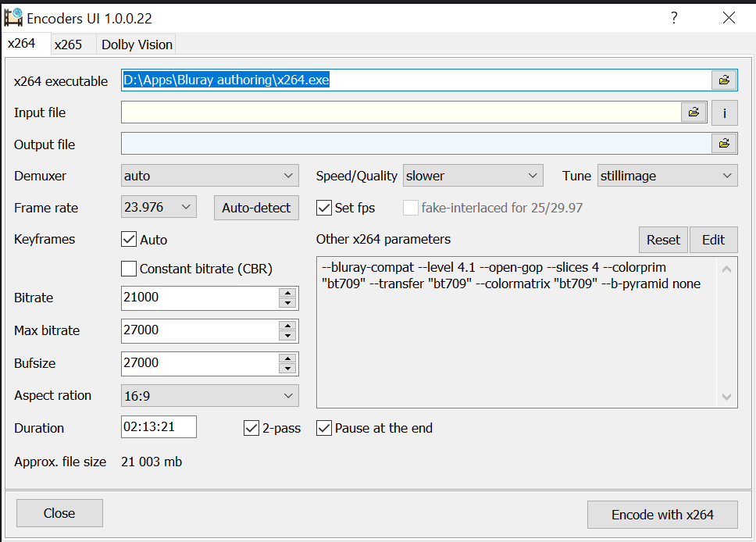Increase the Bufsize with the up arrow
This screenshot has height=542, width=756.
(287, 358)
